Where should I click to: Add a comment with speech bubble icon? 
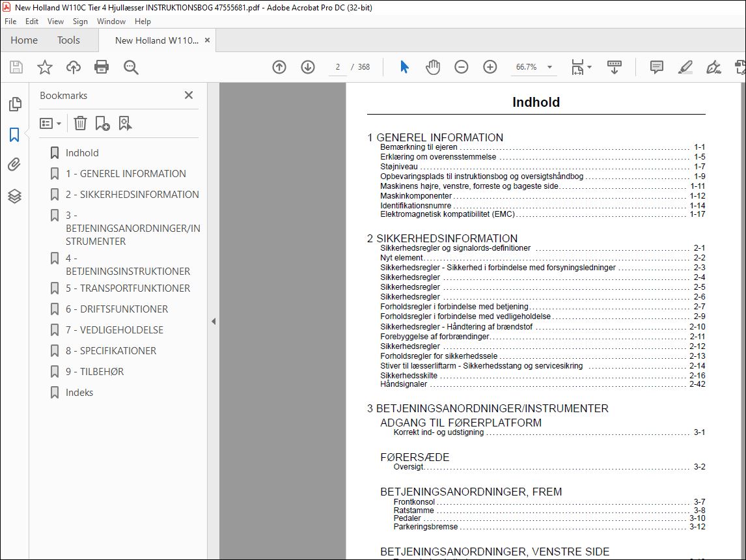tap(657, 67)
